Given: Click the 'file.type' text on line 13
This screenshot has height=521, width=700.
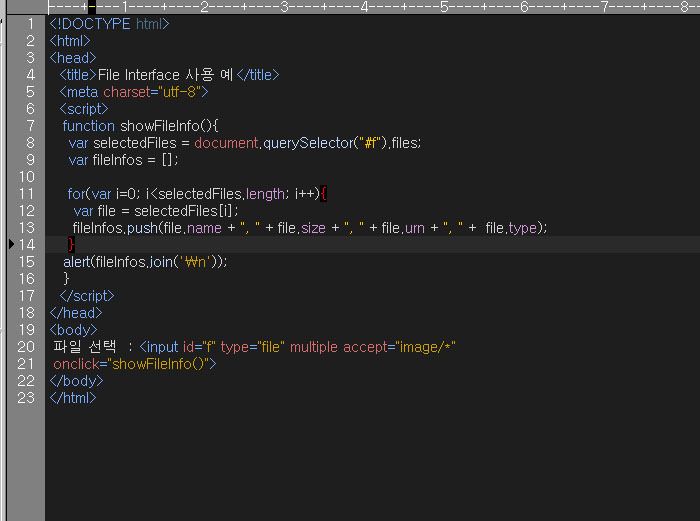Looking at the screenshot, I should click(x=511, y=228).
